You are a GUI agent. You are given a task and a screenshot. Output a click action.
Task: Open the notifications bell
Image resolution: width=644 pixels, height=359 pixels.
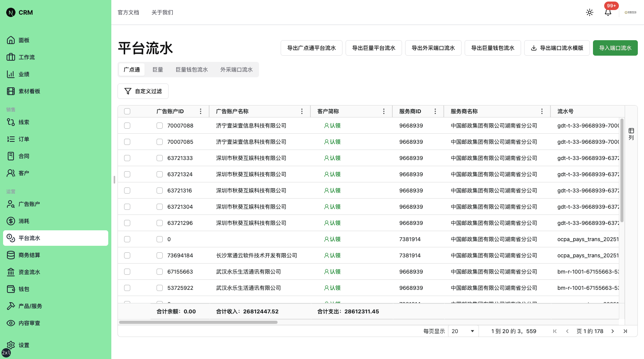608,12
